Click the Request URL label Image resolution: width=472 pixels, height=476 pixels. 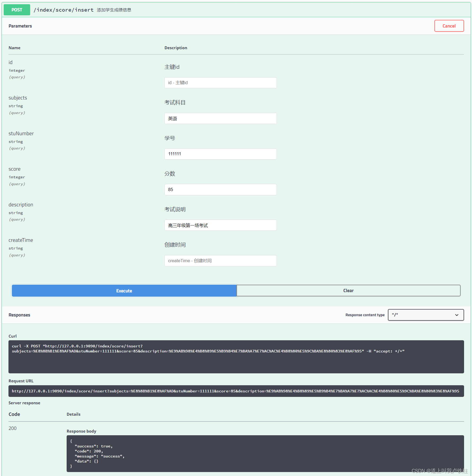[21, 381]
